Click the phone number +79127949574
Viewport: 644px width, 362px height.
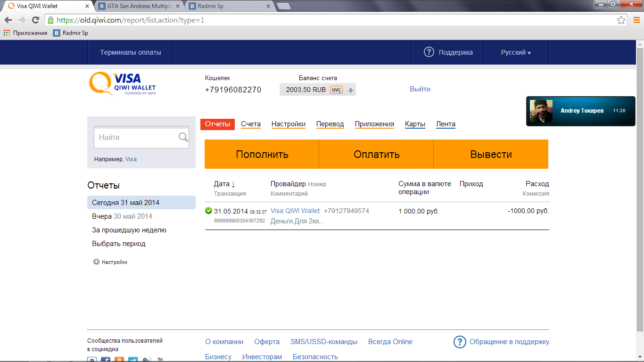click(x=347, y=211)
